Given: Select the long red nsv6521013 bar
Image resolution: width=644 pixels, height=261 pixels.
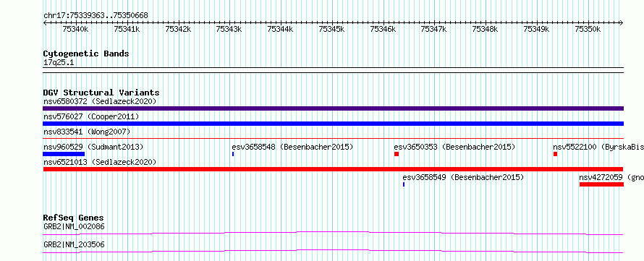Looking at the screenshot, I should pos(333,169).
